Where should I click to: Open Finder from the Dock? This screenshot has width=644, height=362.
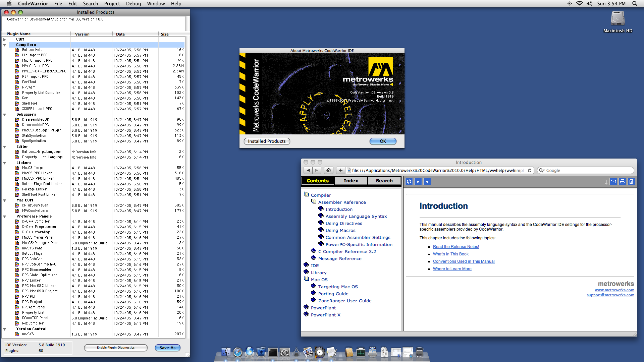click(226, 352)
